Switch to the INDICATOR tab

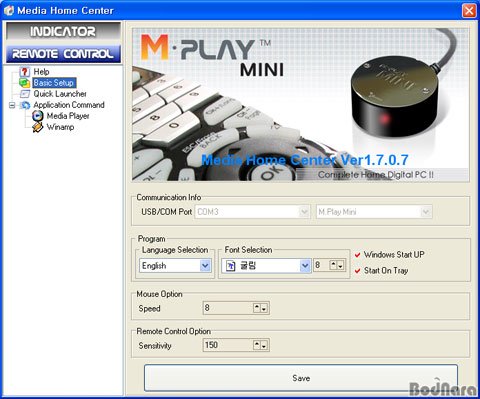[x=63, y=32]
